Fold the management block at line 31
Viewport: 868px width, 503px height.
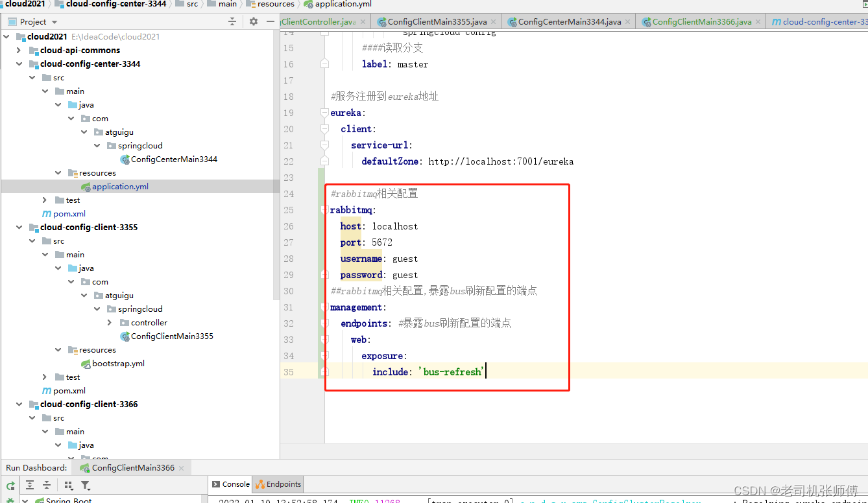(x=324, y=307)
